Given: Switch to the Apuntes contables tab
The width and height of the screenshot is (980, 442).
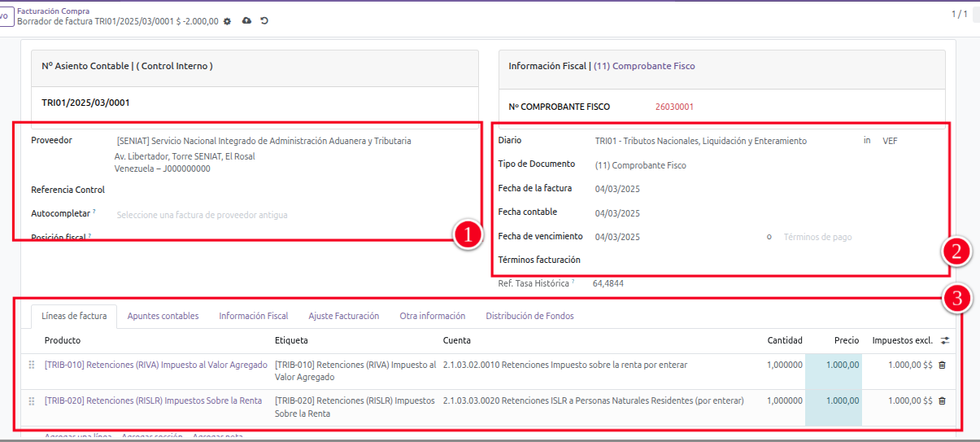Looking at the screenshot, I should coord(163,316).
